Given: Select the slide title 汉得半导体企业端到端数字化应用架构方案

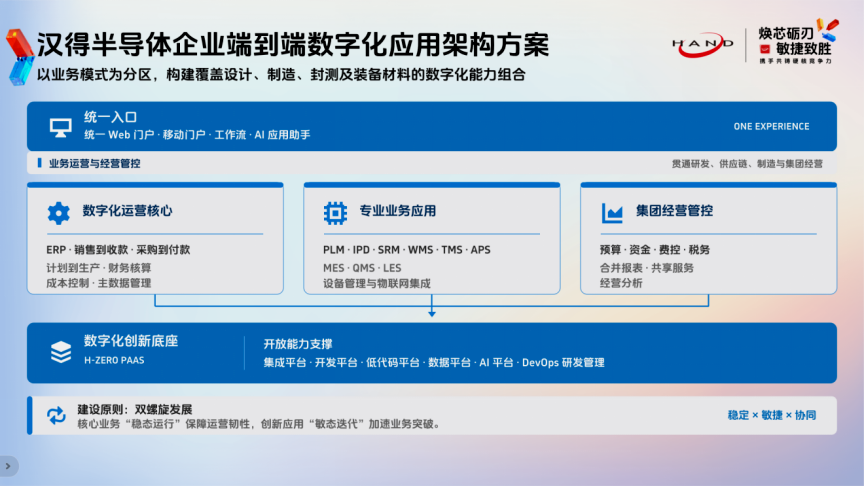Looking at the screenshot, I should [293, 45].
